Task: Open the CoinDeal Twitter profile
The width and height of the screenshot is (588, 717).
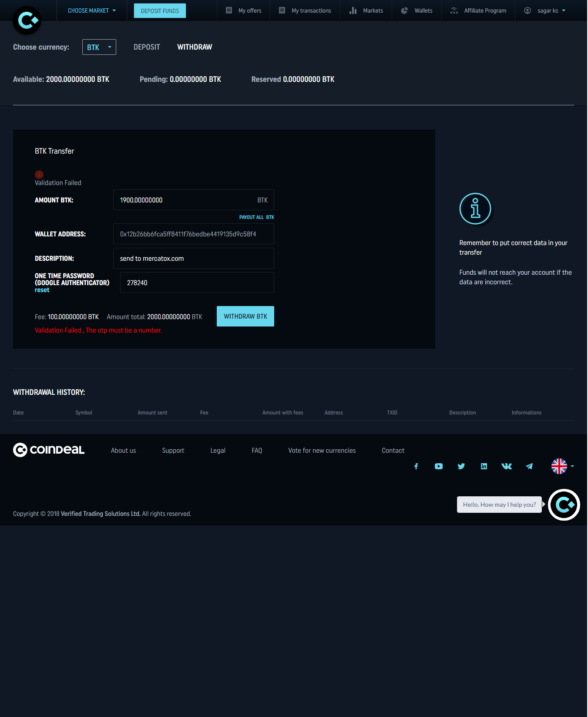Action: click(x=461, y=466)
